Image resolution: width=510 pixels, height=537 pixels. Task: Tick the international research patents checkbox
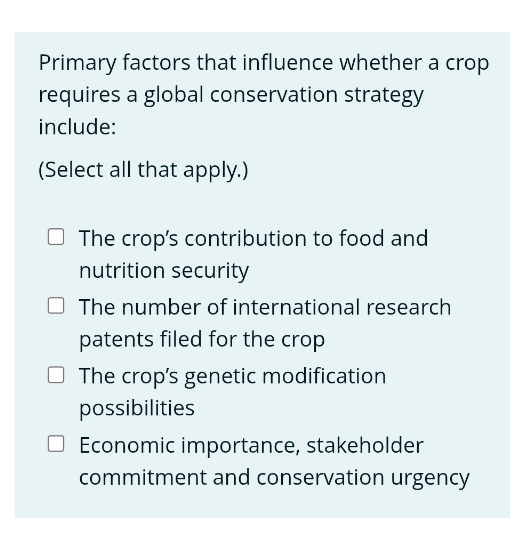pos(56,305)
